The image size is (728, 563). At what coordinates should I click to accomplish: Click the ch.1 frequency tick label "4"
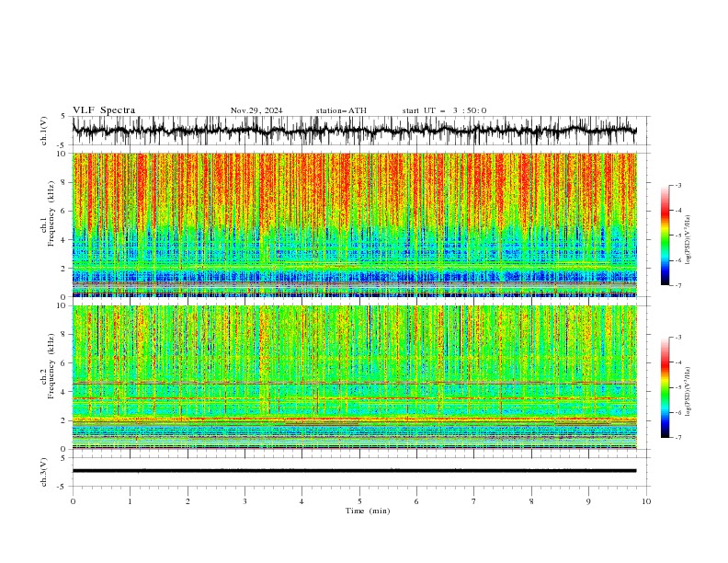click(x=64, y=240)
